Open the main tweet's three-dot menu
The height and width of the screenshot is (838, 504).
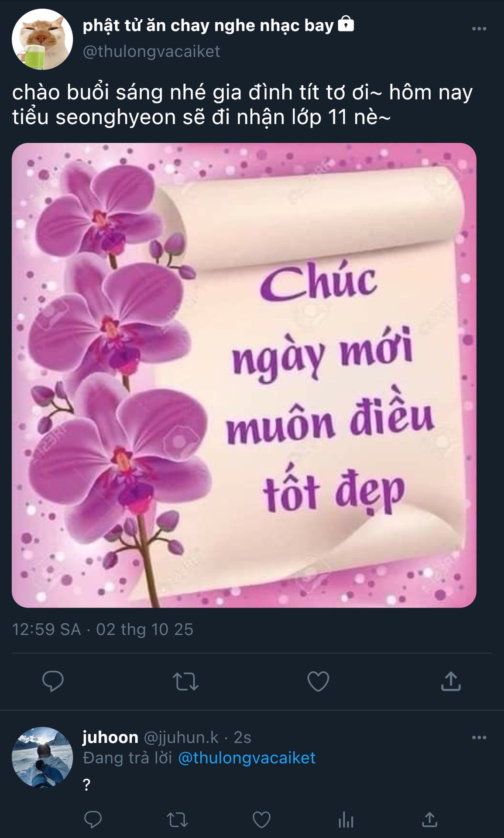tap(479, 29)
